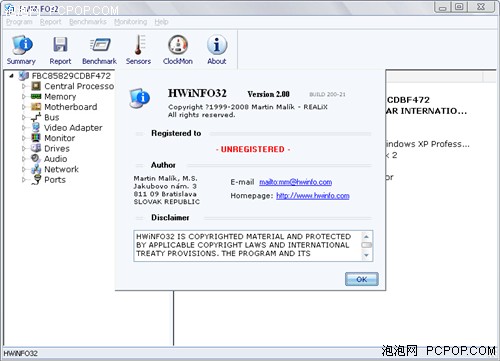Select the Memory tree label
500x361 pixels.
pos(60,97)
